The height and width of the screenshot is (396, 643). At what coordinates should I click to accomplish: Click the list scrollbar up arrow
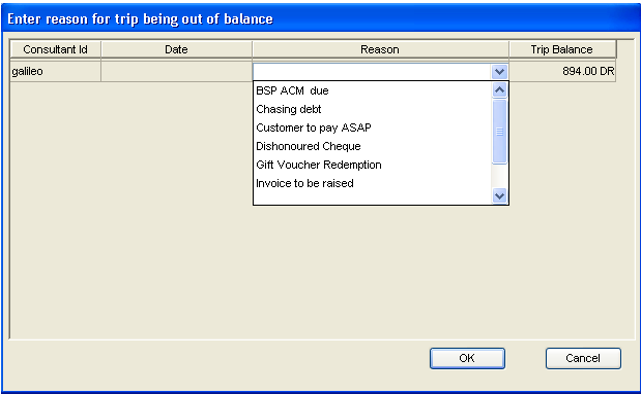499,90
